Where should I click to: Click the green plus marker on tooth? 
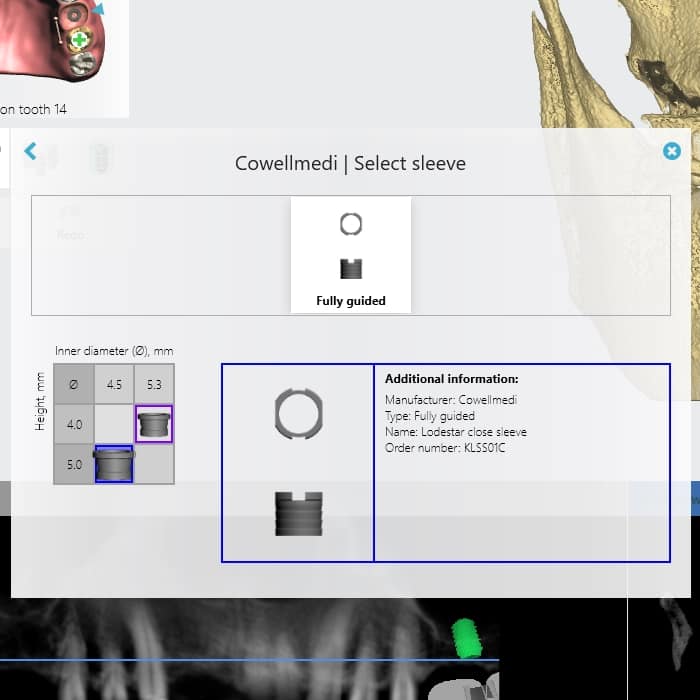pos(79,39)
